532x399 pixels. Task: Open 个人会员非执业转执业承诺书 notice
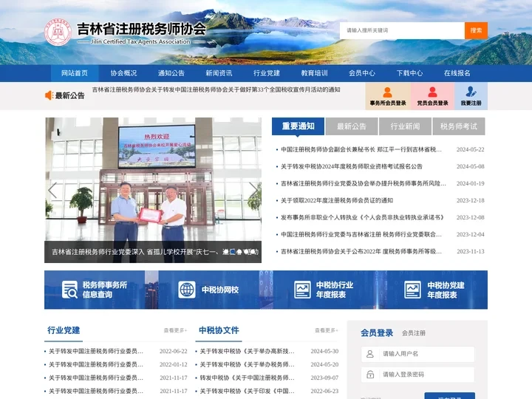362,217
